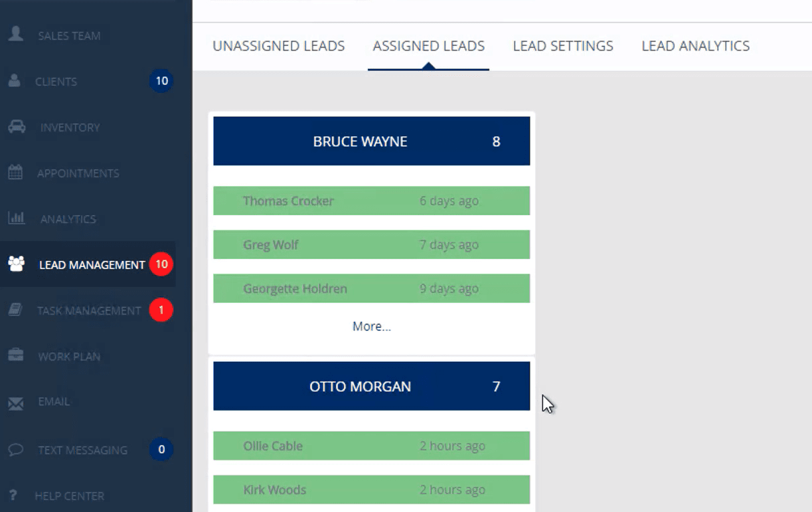This screenshot has width=812, height=512.
Task: Collapse Otto Morgan's lead card header
Action: [x=371, y=386]
